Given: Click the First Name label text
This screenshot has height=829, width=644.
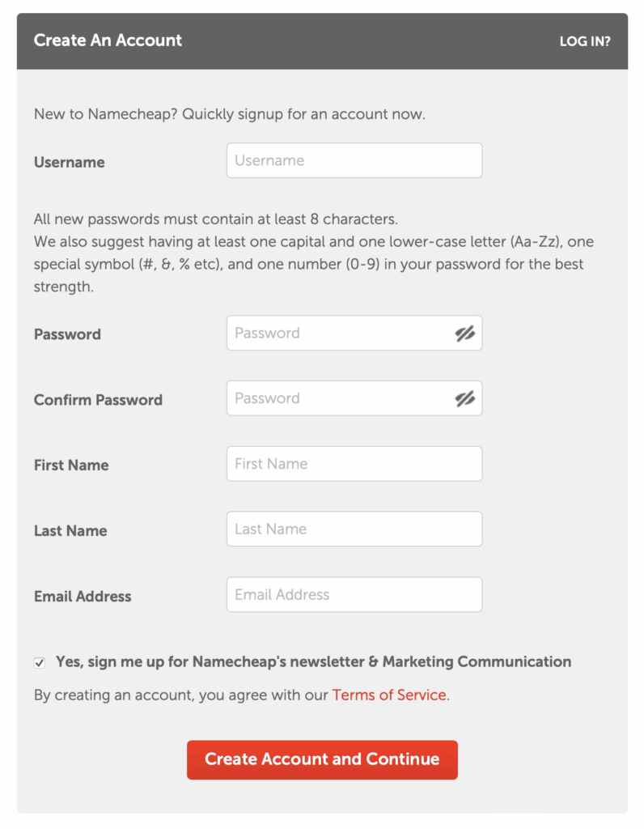Looking at the screenshot, I should (71, 466).
